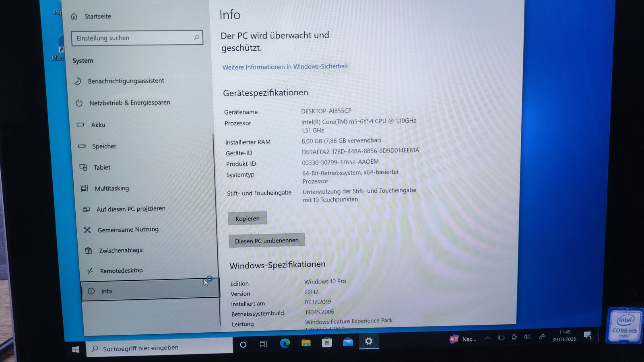Select the Info entry in sidebar
This screenshot has height=362, width=644.
pyautogui.click(x=150, y=290)
